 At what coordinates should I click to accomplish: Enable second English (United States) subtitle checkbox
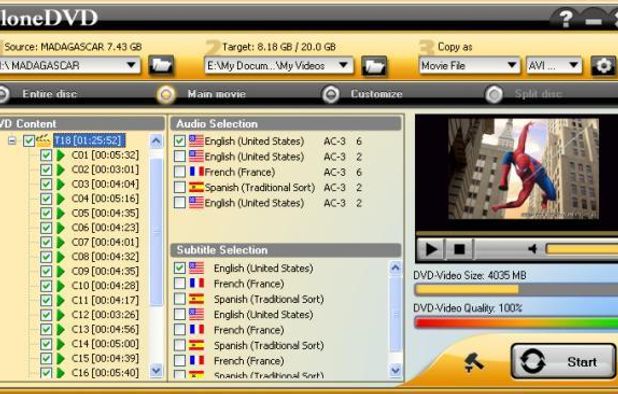(180, 314)
